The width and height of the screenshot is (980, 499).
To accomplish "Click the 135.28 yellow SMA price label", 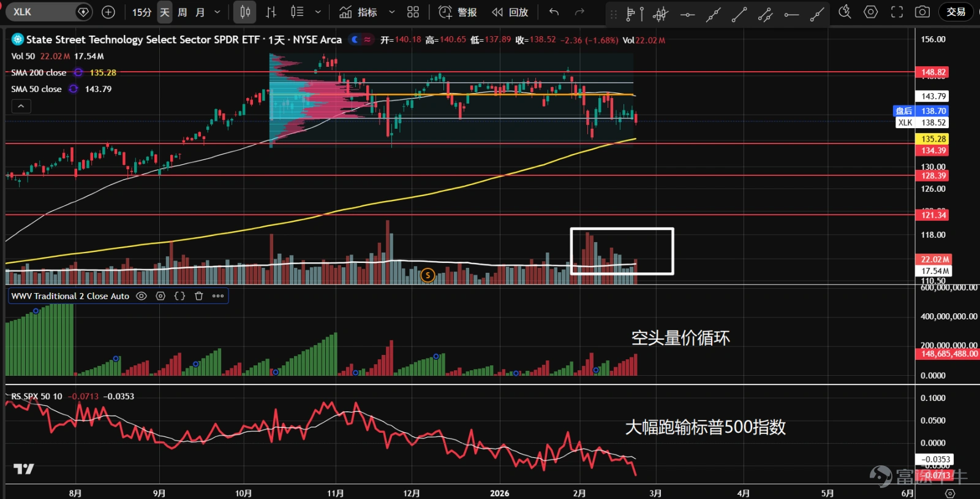I will tap(933, 139).
